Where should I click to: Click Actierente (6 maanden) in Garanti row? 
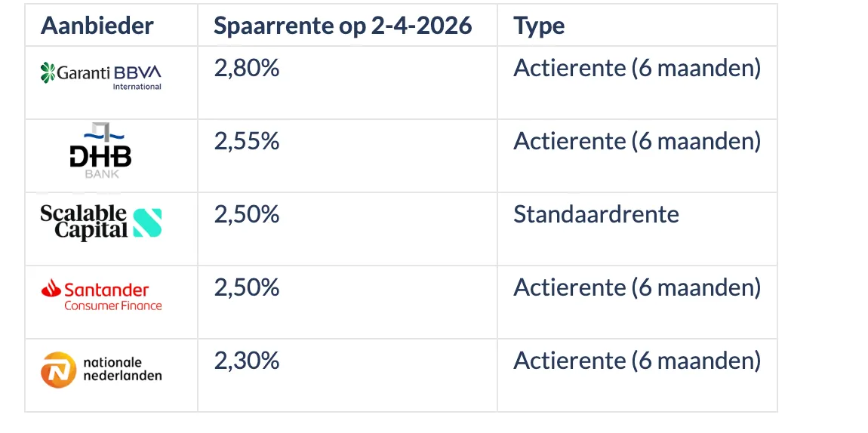(636, 69)
